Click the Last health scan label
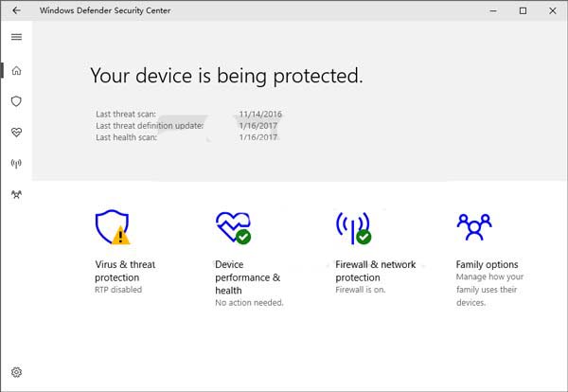The width and height of the screenshot is (568, 392). tap(126, 137)
